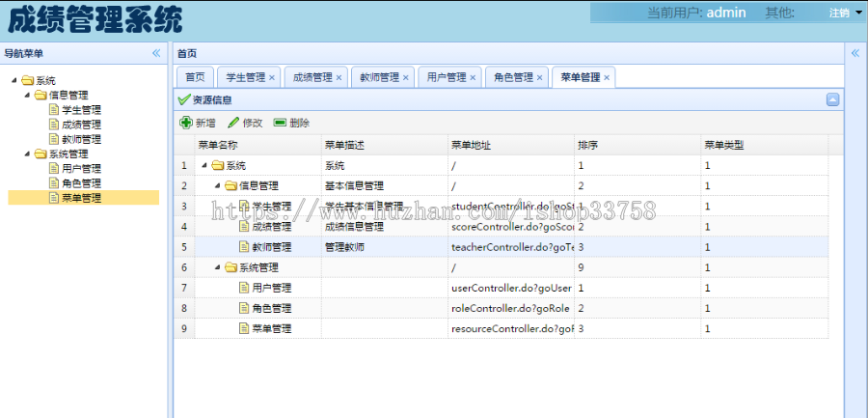Sort by the 排序 column header
This screenshot has width=868, height=418.
[637, 145]
